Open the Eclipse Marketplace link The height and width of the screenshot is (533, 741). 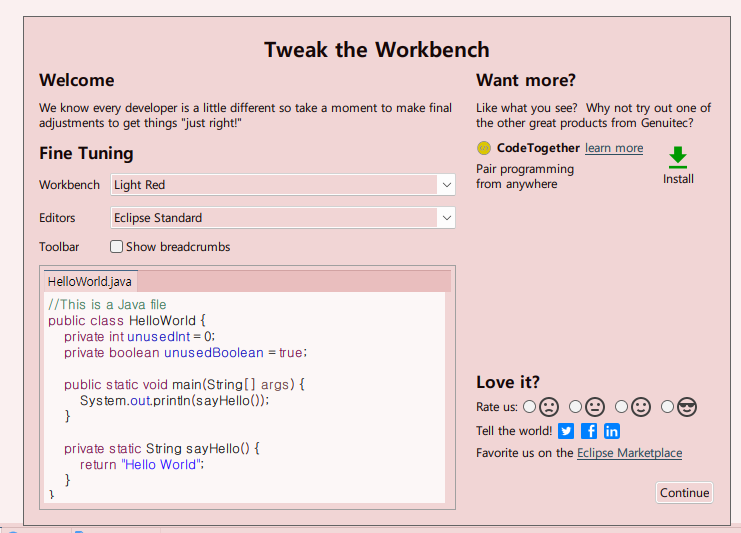click(x=629, y=453)
